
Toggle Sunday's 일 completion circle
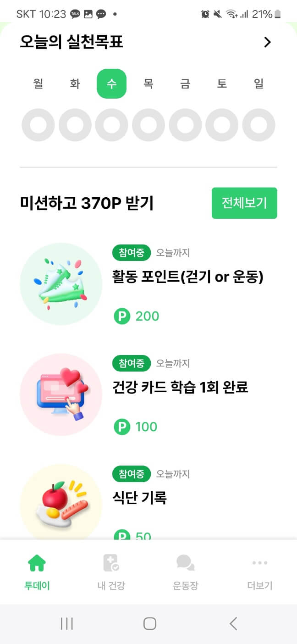point(259,125)
